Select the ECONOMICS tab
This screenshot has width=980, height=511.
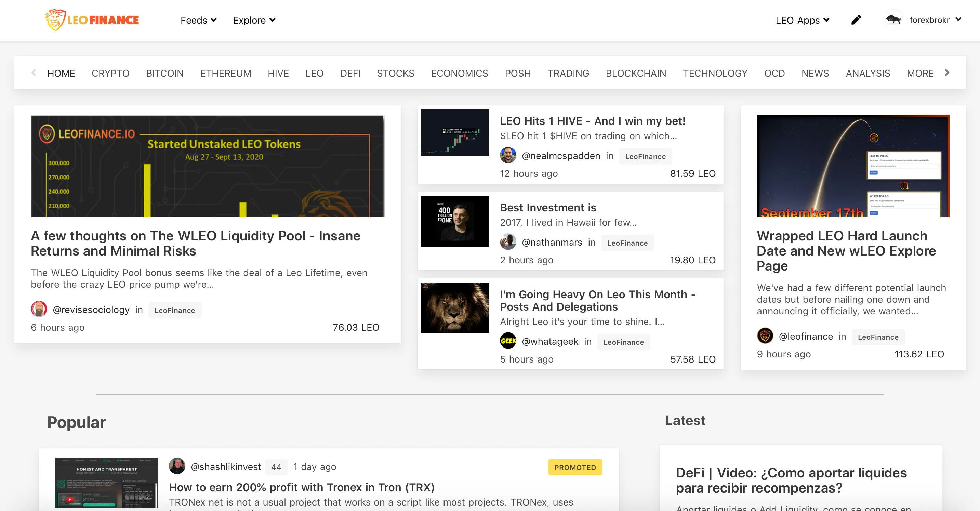pos(459,73)
